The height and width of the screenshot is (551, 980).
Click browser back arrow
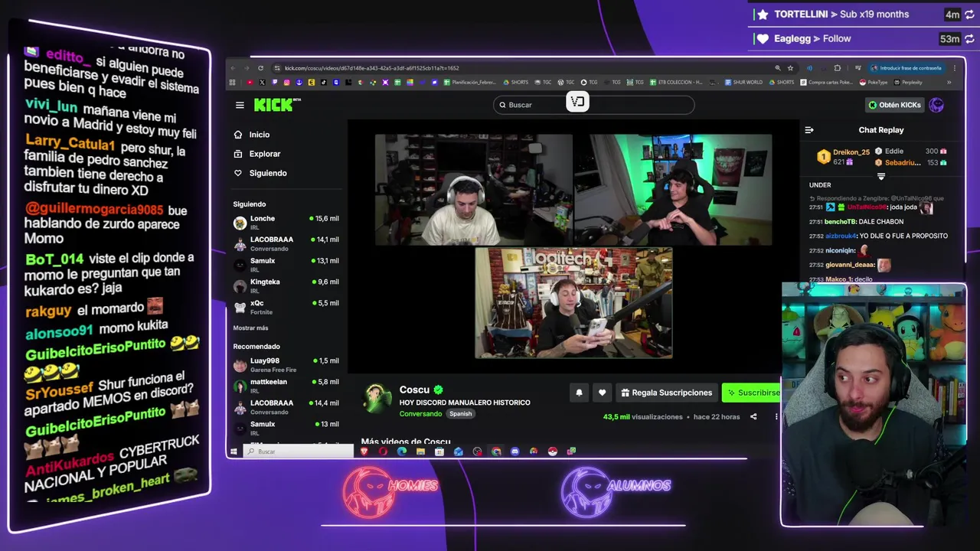click(x=233, y=68)
